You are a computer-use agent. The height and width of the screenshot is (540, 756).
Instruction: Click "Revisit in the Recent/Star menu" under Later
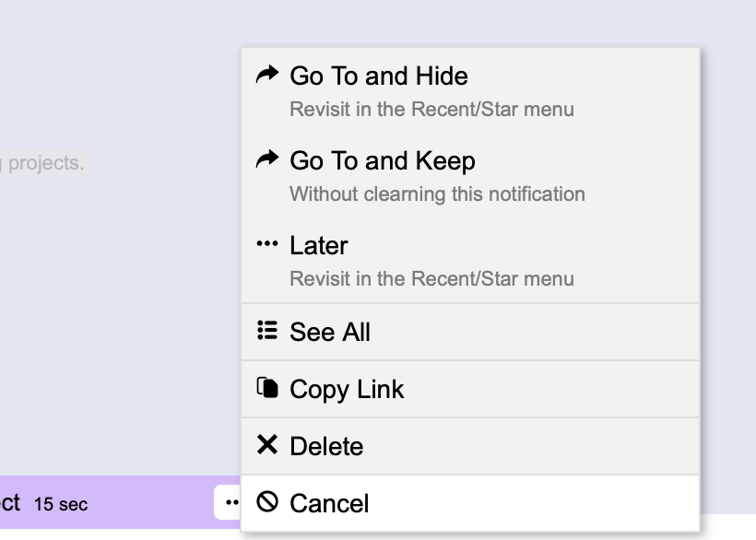(x=431, y=278)
